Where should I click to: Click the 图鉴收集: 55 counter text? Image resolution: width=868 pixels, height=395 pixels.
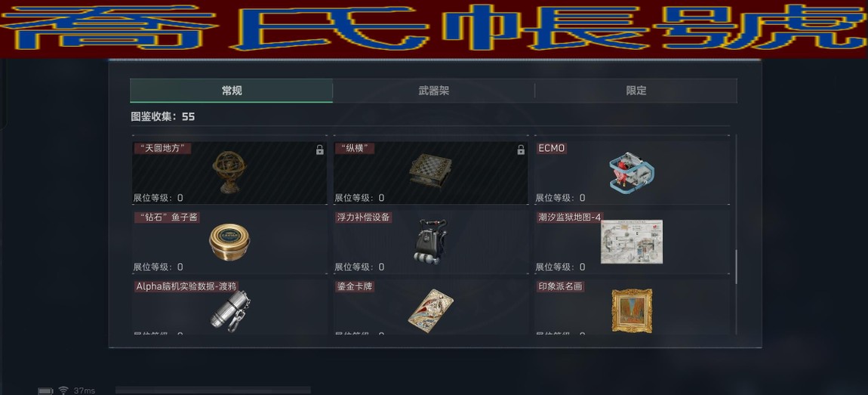(163, 116)
